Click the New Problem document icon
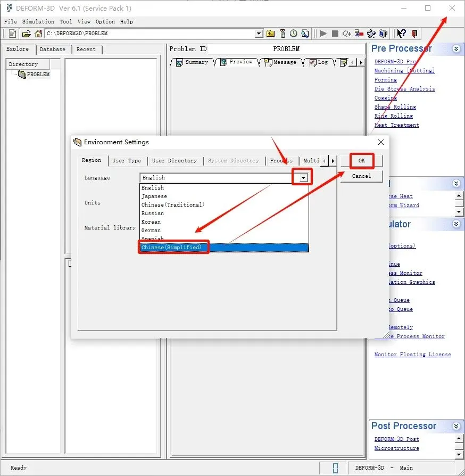This screenshot has width=465, height=476. (x=12, y=34)
